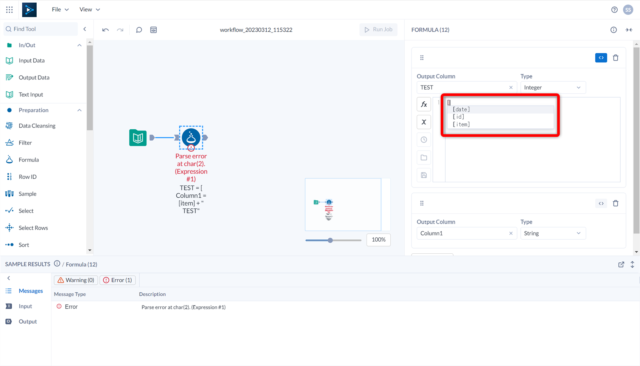
Task: Adjust the canvas zoom slider handle
Action: click(x=330, y=240)
